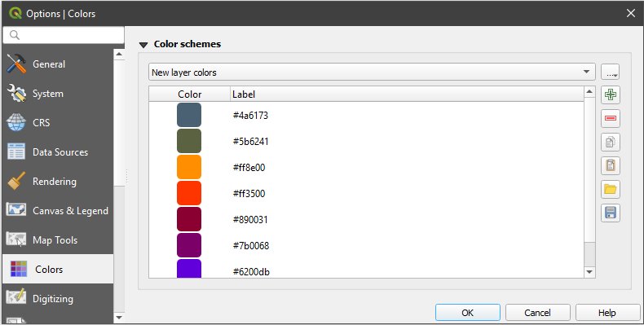Viewport: 644px width, 325px height.
Task: Open the CRS settings page
Action: click(x=58, y=123)
